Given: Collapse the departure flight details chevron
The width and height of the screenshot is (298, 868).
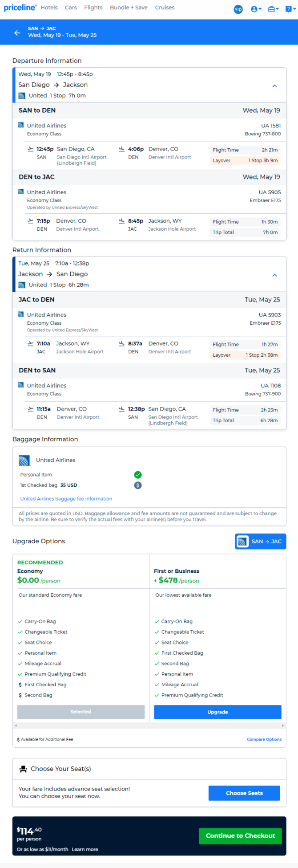Looking at the screenshot, I should coord(274,86).
